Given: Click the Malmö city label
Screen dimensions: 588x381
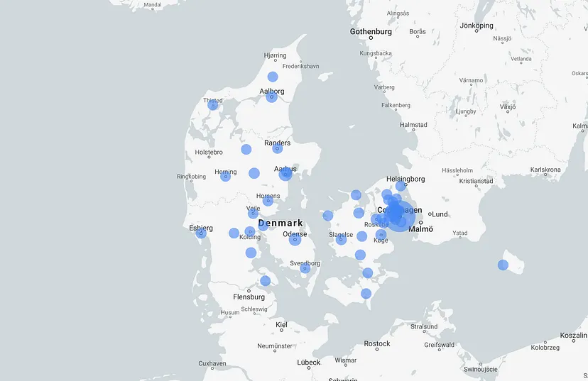Looking at the screenshot, I should [x=421, y=229].
